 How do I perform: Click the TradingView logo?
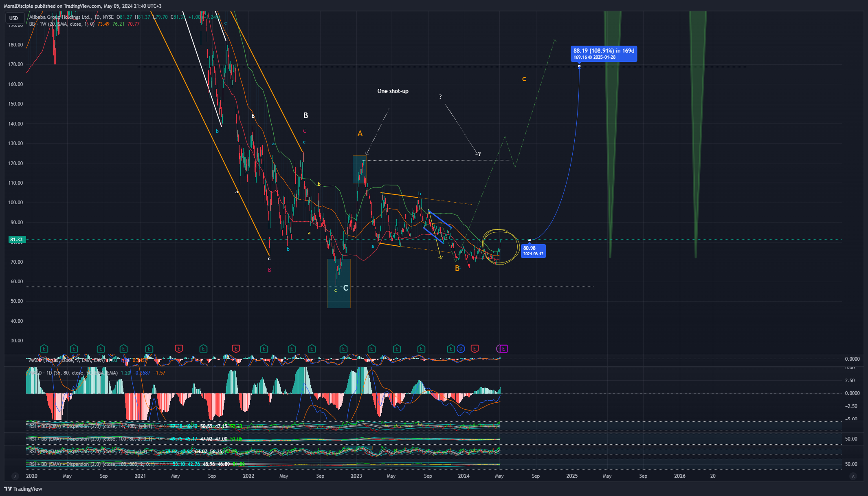pos(23,489)
